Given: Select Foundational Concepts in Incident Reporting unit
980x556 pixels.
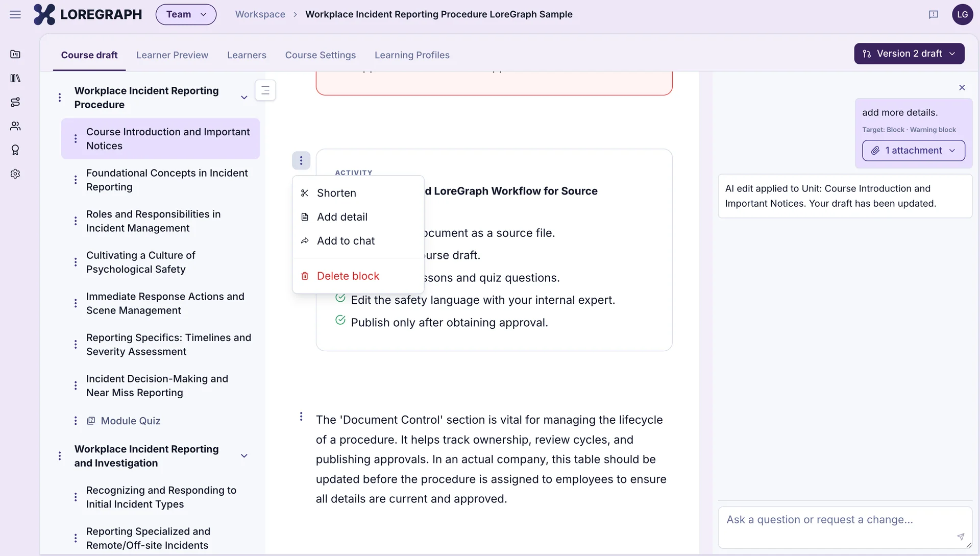Looking at the screenshot, I should click(x=167, y=180).
